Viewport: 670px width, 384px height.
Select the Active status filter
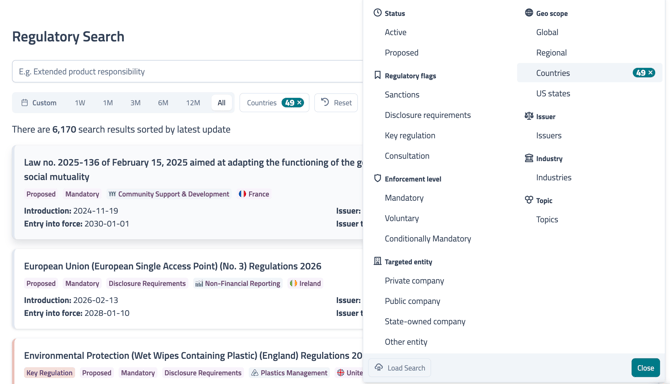pyautogui.click(x=395, y=32)
